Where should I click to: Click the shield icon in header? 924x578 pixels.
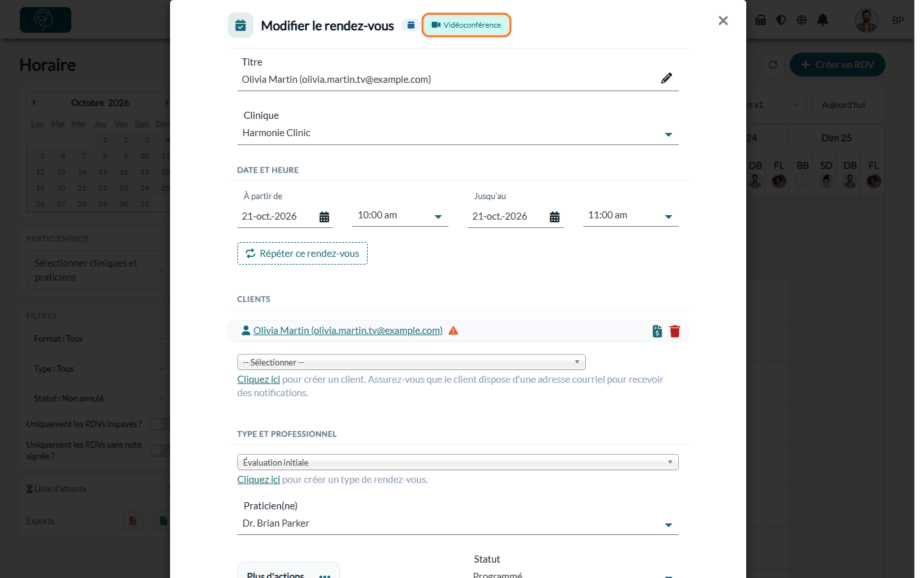pos(781,20)
